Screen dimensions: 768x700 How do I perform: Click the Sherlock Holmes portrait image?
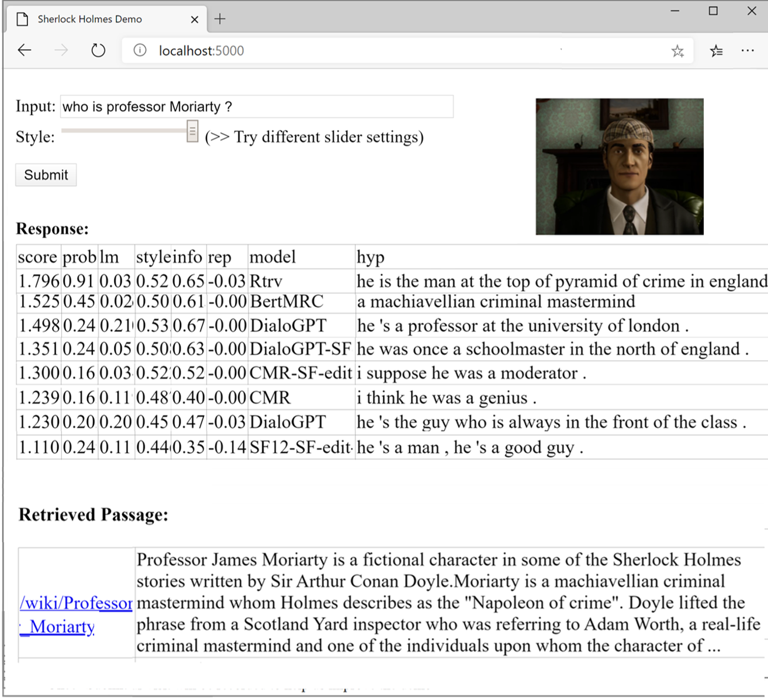pos(620,167)
